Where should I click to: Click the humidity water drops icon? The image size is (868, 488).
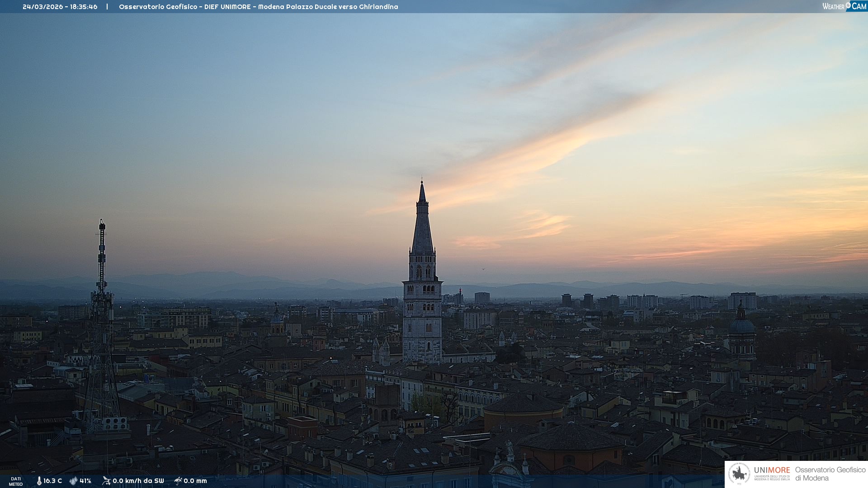[x=73, y=481]
